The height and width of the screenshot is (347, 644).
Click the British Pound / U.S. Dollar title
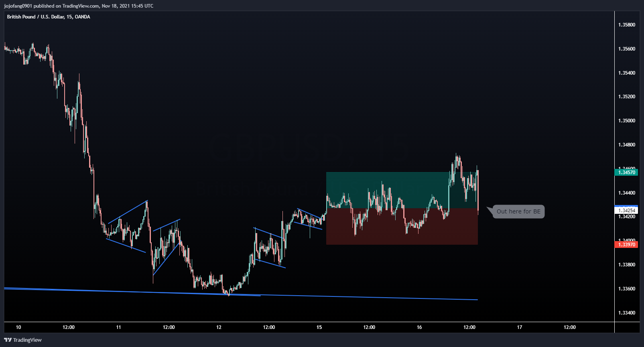click(x=49, y=17)
